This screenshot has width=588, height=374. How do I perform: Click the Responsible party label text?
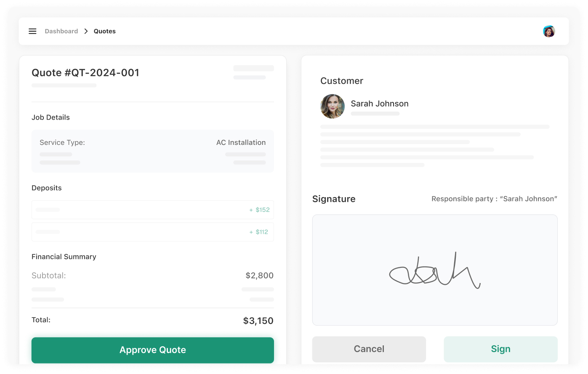pos(494,199)
